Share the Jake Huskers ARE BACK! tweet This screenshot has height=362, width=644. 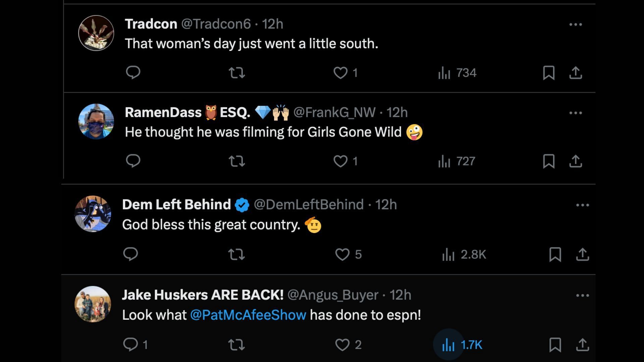click(583, 345)
